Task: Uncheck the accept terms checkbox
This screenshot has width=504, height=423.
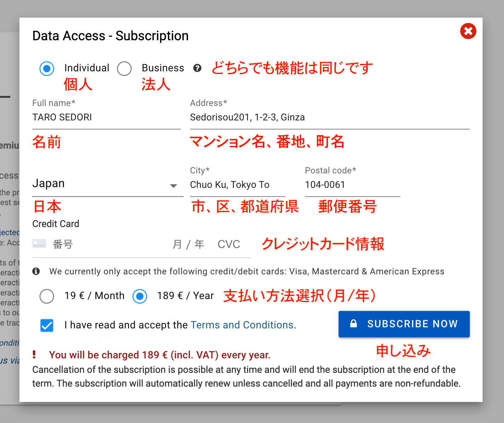Action: (x=47, y=325)
